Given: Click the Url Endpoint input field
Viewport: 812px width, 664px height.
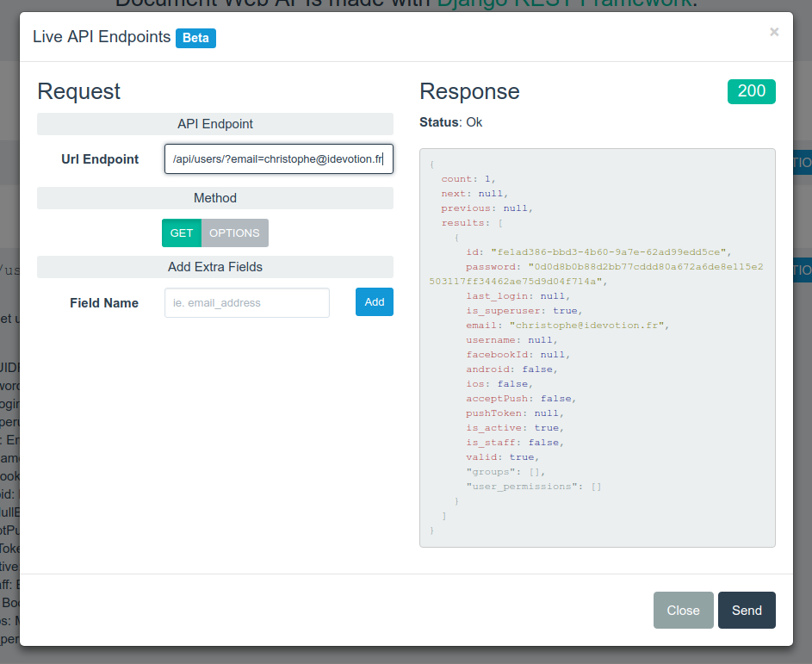Looking at the screenshot, I should point(279,159).
